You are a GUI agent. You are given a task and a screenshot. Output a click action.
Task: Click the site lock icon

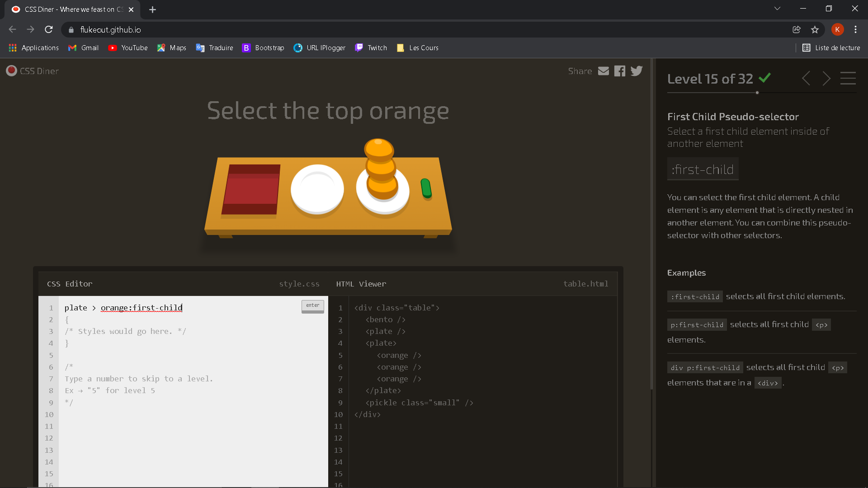tap(71, 30)
